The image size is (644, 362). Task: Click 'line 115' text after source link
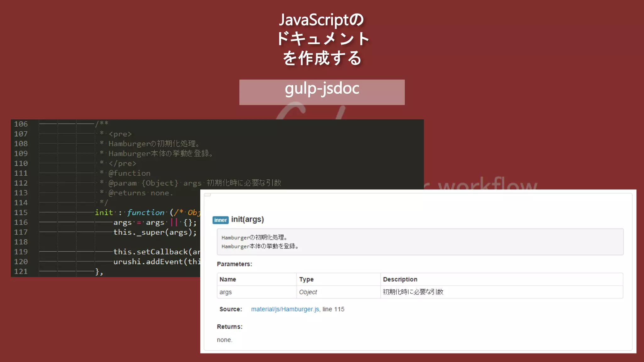pos(333,309)
